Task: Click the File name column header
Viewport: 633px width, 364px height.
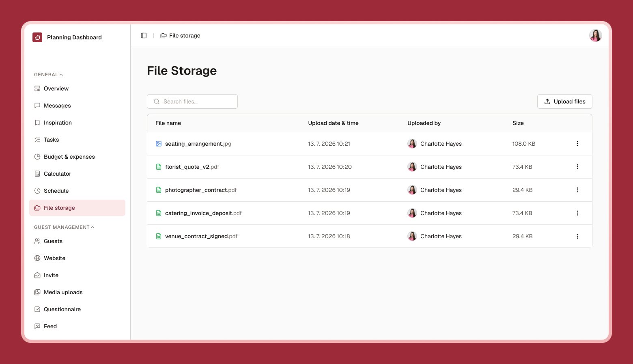Action: click(168, 123)
